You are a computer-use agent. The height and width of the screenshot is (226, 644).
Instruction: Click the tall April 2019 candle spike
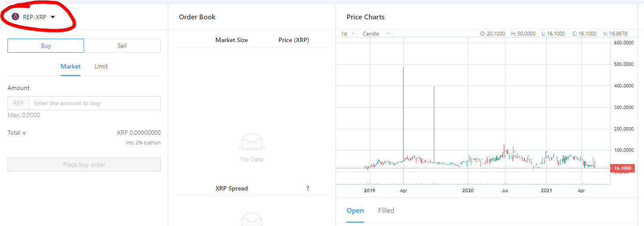click(x=404, y=118)
